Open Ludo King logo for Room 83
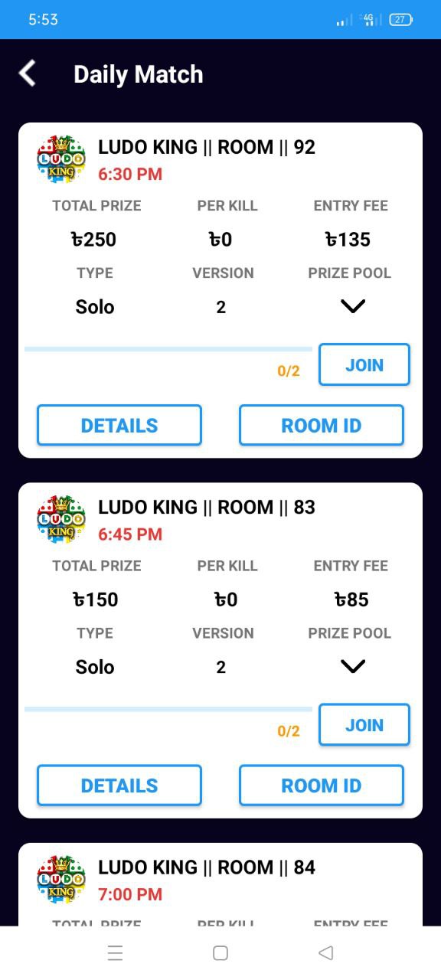441x980 pixels. (61, 519)
